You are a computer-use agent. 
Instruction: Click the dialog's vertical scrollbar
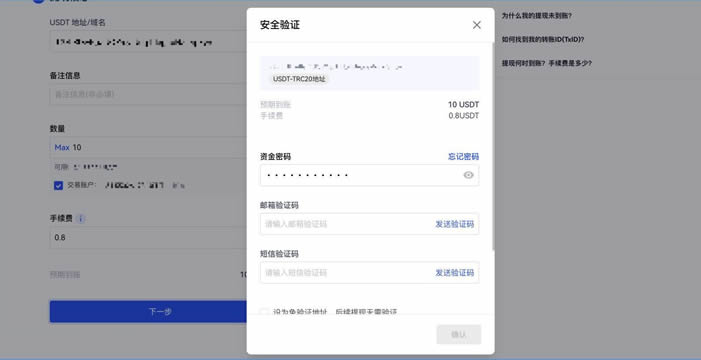point(494,146)
